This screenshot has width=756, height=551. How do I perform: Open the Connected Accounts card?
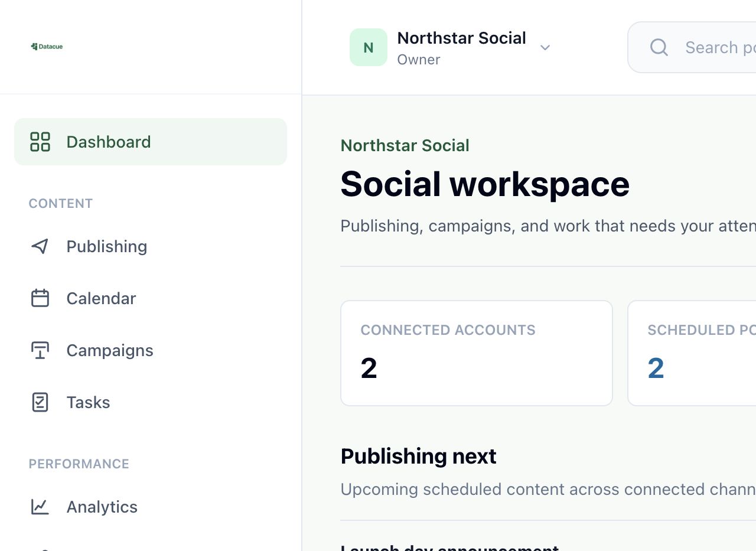[477, 353]
